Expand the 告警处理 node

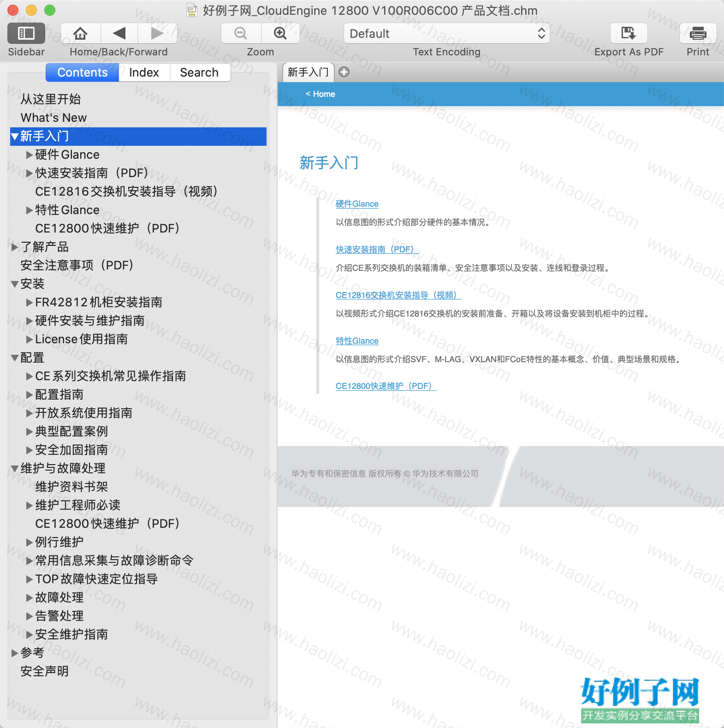click(x=30, y=616)
